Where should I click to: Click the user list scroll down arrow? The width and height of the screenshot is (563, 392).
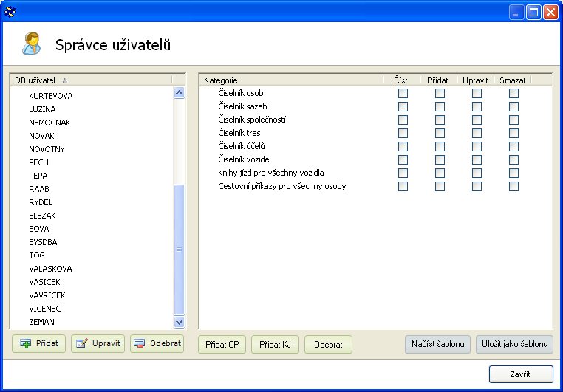pyautogui.click(x=179, y=322)
